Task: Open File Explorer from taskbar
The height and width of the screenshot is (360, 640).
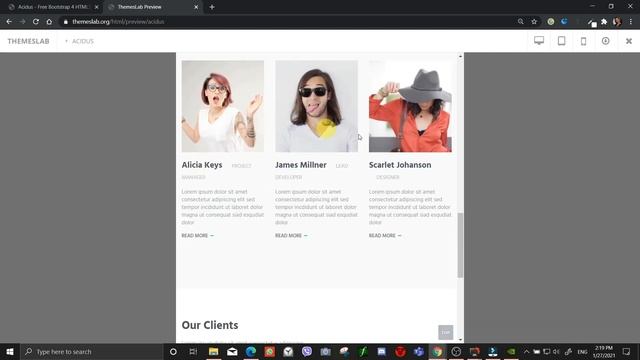Action: (x=213, y=351)
